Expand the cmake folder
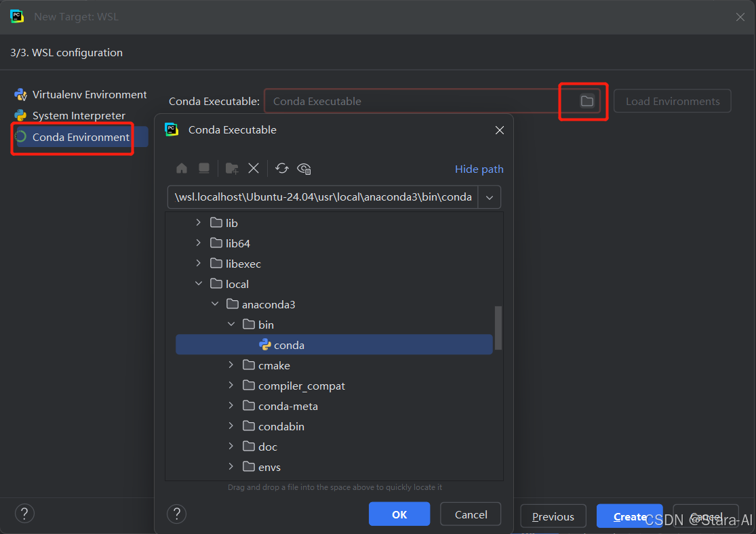The width and height of the screenshot is (756, 534). coord(231,365)
